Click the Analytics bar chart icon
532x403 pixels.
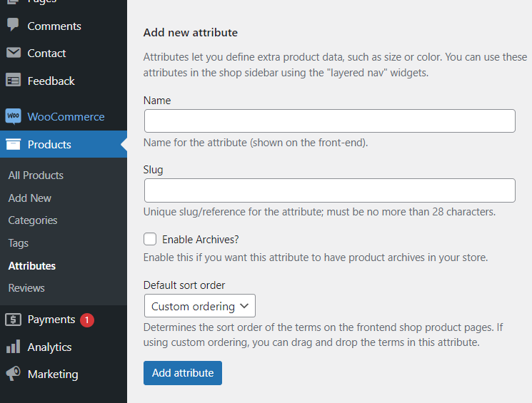[13, 347]
